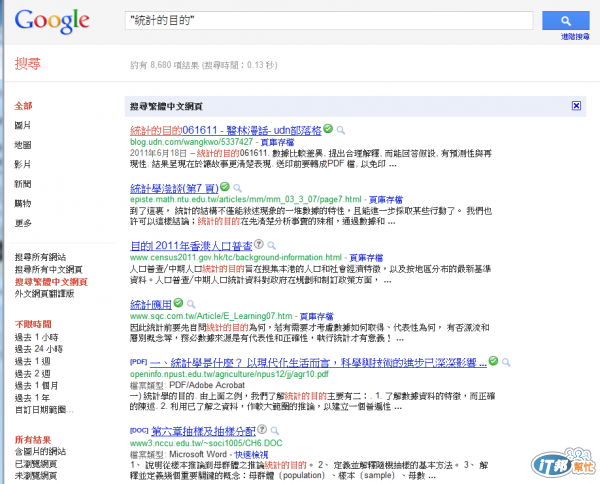Click preview magnifier beside udn部落格 result
Viewport: 600px width, 484px height.
(x=341, y=130)
